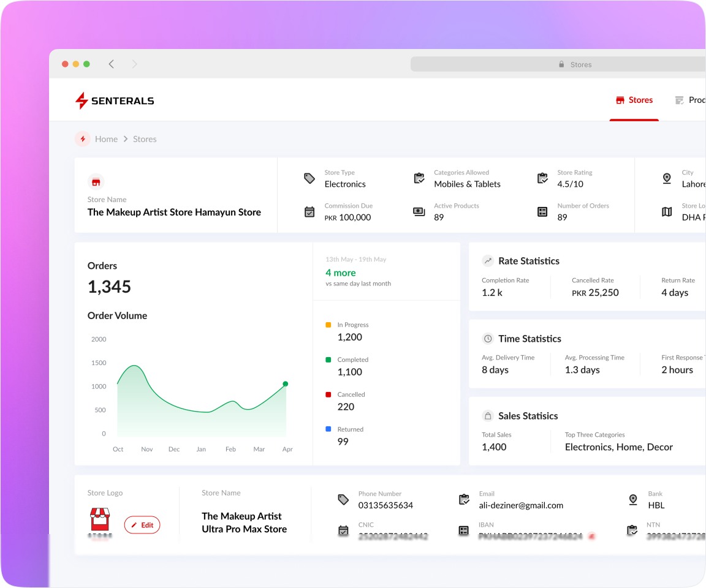Click the NTN clipboard icon
This screenshot has height=588, width=706.
[x=632, y=530]
